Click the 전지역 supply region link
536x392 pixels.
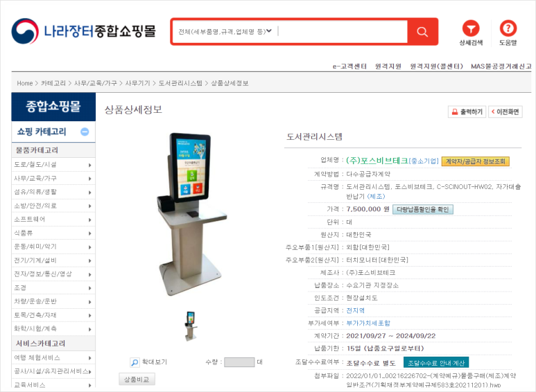click(x=356, y=310)
